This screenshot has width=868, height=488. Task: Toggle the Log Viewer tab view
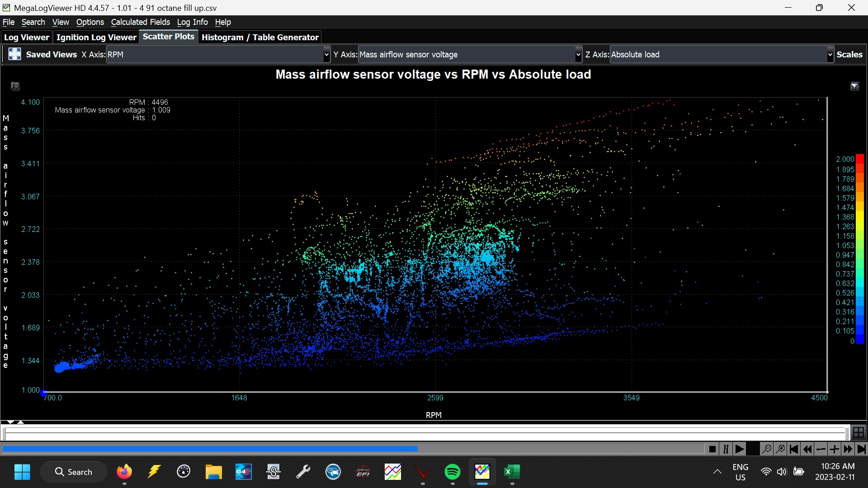[27, 37]
